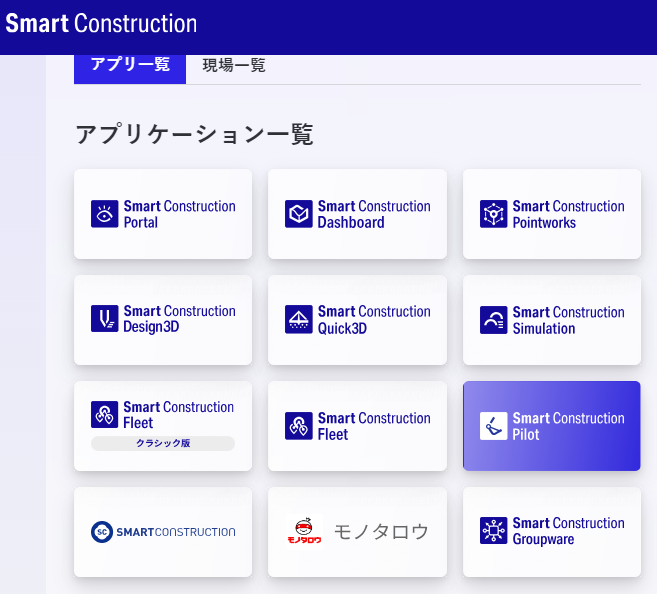Click the クラシック版 badge on Fleet

(163, 443)
